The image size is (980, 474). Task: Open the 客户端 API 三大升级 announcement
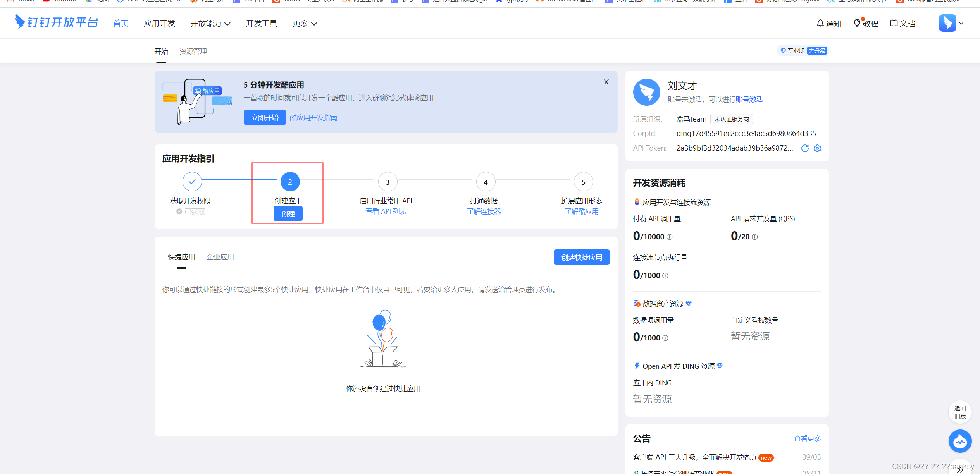pyautogui.click(x=694, y=457)
